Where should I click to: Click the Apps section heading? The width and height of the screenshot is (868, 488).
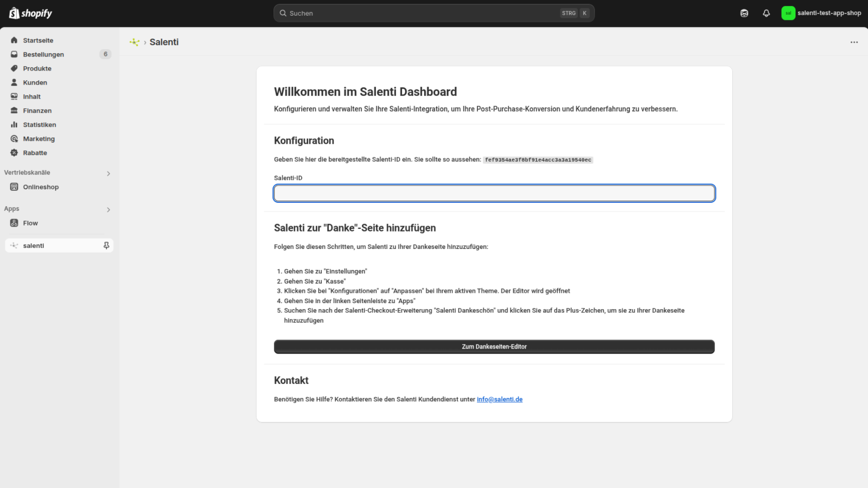pos(11,209)
